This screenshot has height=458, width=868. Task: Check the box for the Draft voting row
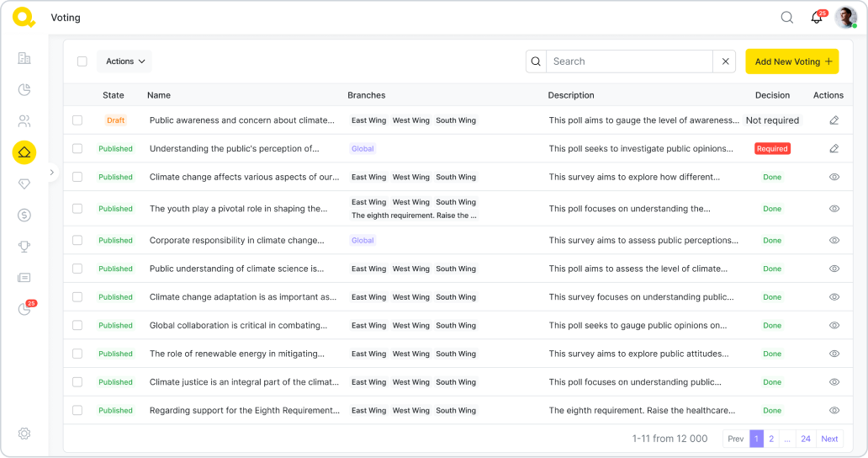point(77,120)
